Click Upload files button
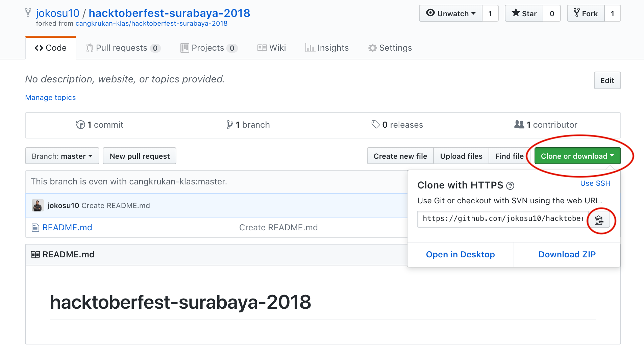 point(461,156)
